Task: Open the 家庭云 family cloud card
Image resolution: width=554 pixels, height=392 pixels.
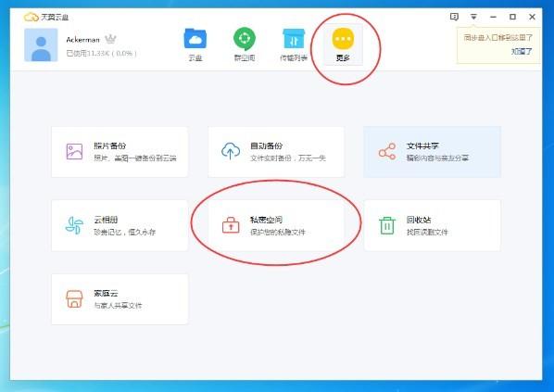Action: (120, 299)
